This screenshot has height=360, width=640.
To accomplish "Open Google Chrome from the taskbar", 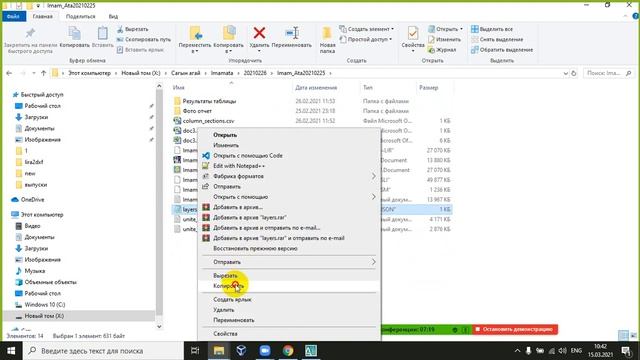I will (288, 351).
